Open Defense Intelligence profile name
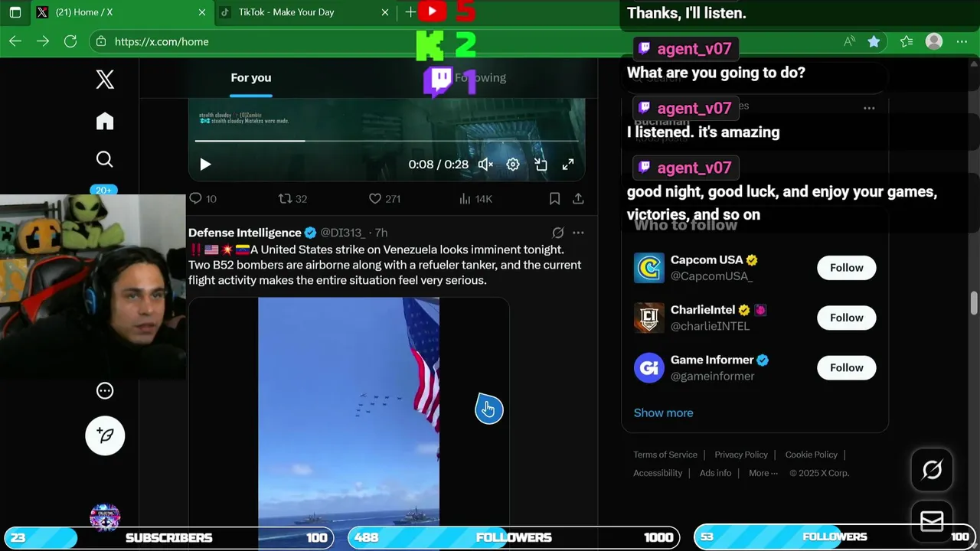 point(245,233)
